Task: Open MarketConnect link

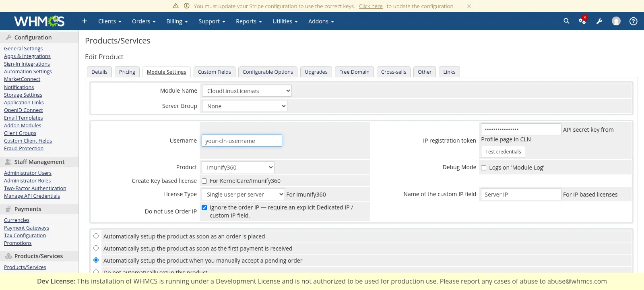Action: tap(22, 79)
